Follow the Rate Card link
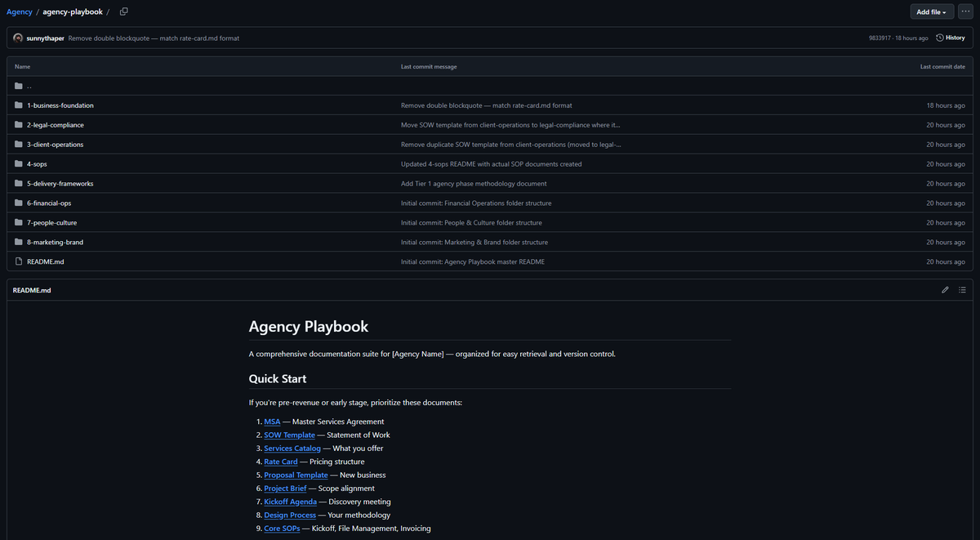The width and height of the screenshot is (980, 540). [x=281, y=462]
